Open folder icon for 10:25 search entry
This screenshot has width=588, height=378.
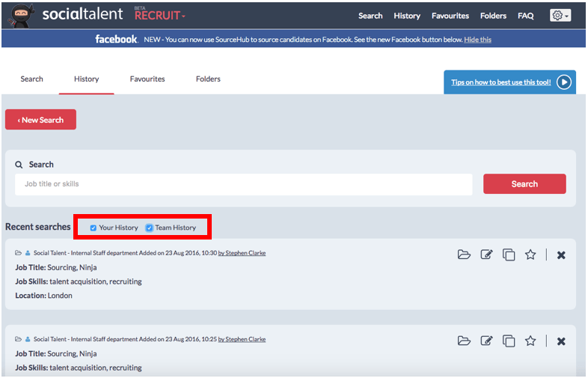(x=464, y=341)
